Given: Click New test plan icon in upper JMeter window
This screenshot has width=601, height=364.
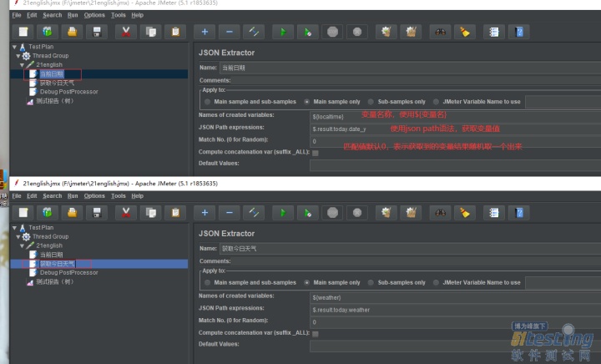Looking at the screenshot, I should pyautogui.click(x=23, y=32).
